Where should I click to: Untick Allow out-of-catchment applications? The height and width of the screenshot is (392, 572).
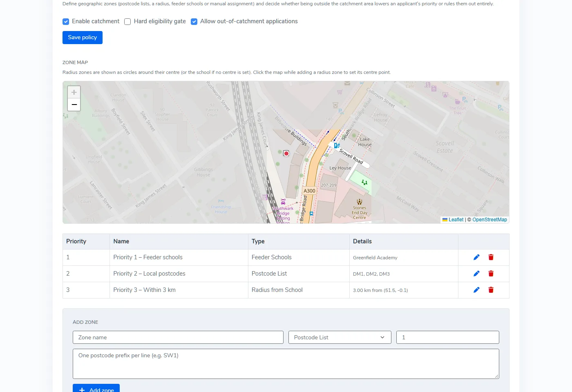click(194, 22)
